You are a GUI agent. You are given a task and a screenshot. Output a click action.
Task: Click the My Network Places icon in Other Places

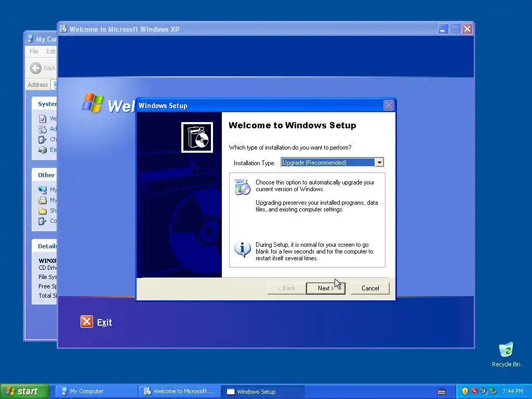pos(43,190)
